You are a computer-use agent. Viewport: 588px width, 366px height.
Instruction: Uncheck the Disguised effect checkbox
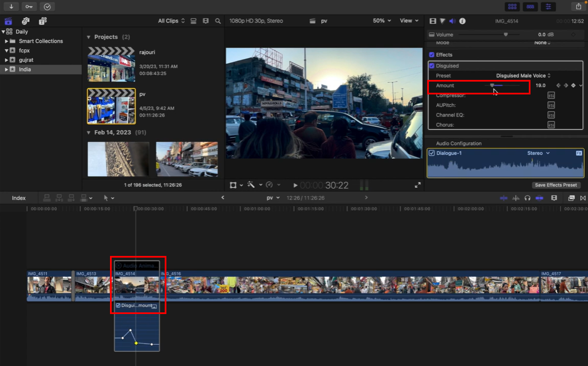[x=432, y=66]
